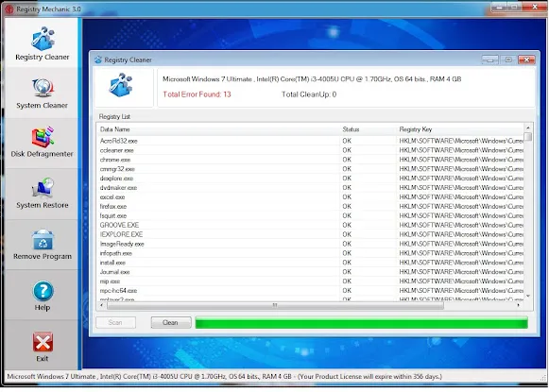The width and height of the screenshot is (549, 392).
Task: Click the horizontal scrollbar thumb of registry list
Action: pos(275,305)
